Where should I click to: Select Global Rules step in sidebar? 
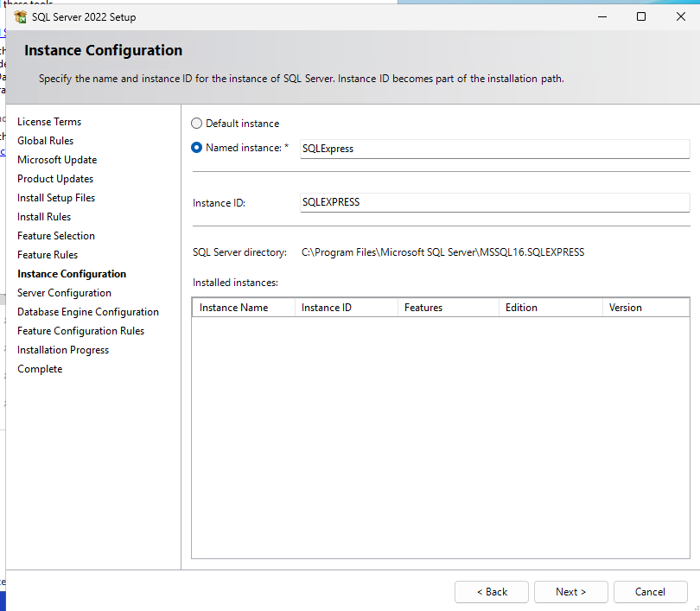pos(46,141)
